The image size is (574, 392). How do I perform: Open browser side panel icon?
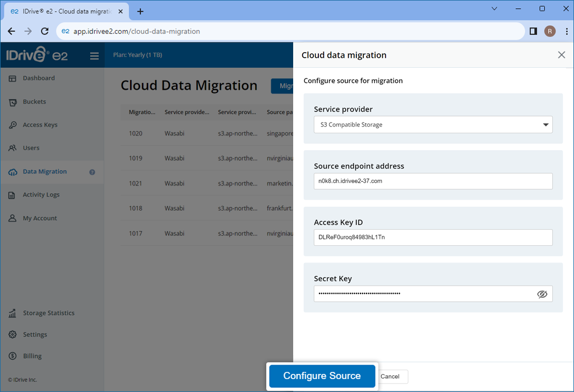coord(534,31)
